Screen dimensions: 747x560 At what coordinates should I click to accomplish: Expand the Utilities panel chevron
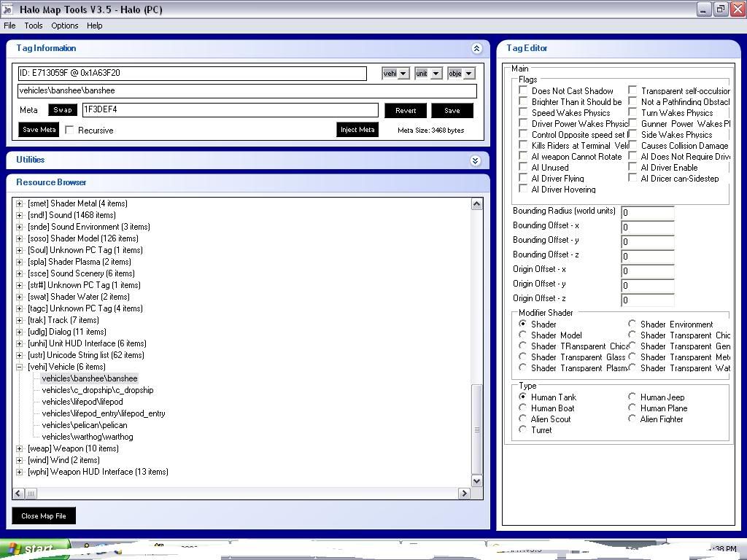(x=476, y=160)
